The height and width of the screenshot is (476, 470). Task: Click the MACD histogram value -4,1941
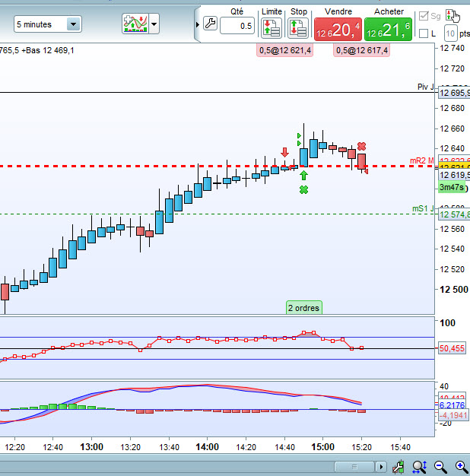[453, 415]
